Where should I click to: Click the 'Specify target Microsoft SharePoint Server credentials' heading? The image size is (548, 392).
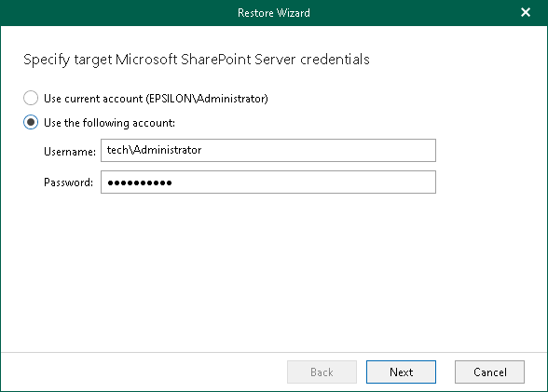click(x=197, y=60)
